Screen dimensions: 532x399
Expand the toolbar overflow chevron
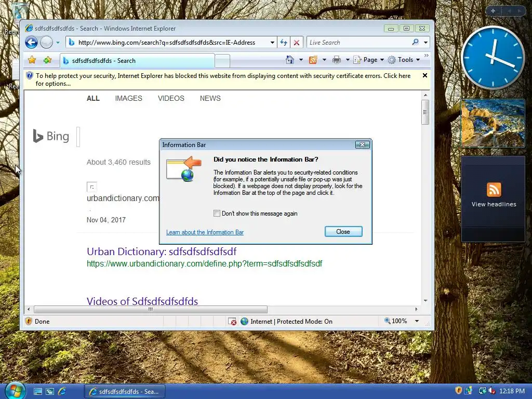pyautogui.click(x=427, y=55)
